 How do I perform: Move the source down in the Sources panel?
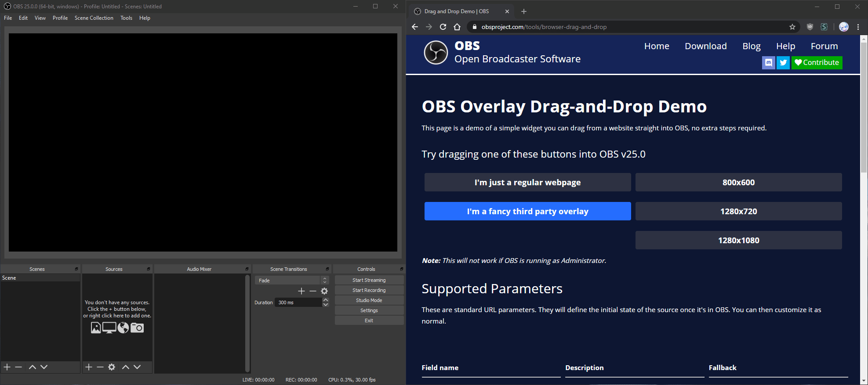137,367
